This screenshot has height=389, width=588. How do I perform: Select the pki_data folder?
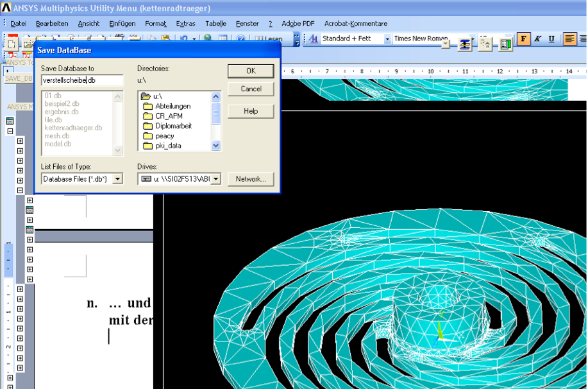tap(169, 146)
